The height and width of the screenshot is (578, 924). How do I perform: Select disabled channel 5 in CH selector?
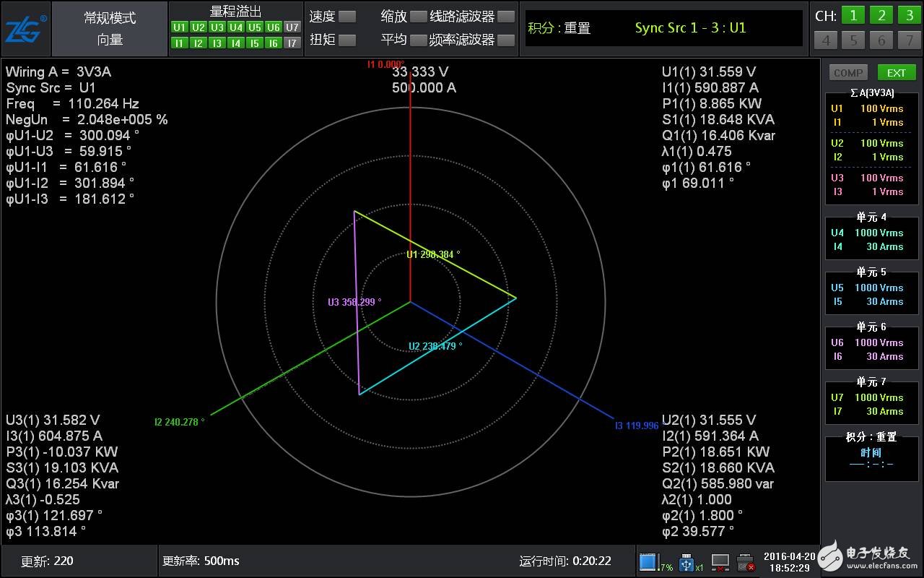click(853, 40)
